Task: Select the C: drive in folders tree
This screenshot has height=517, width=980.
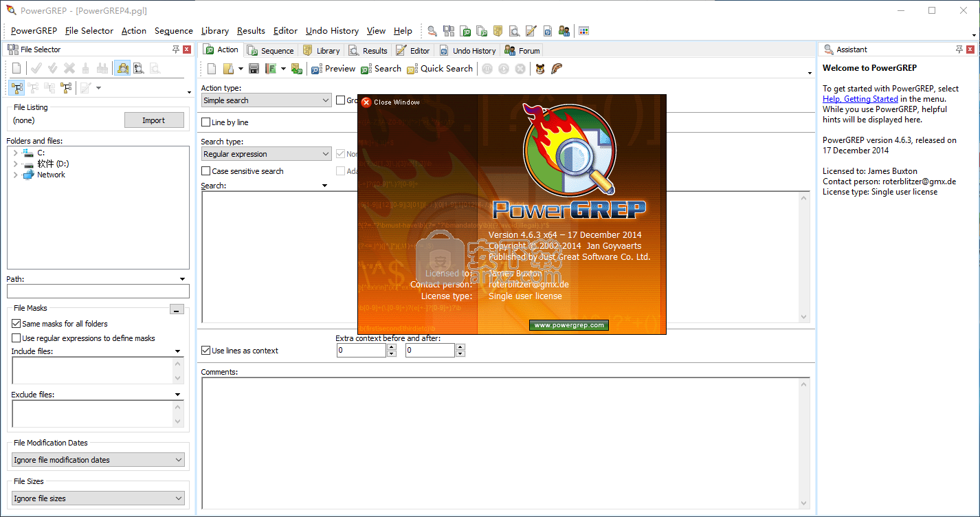Action: point(41,153)
